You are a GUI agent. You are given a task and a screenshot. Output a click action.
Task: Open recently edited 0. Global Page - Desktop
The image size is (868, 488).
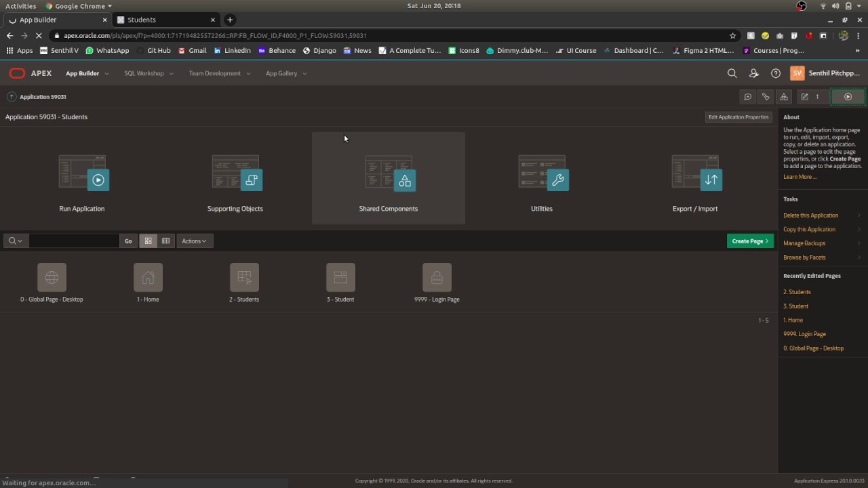[813, 348]
